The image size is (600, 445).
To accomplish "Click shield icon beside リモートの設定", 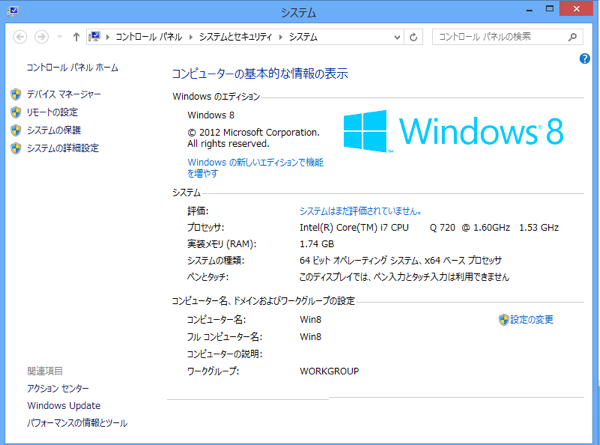I will point(16,112).
